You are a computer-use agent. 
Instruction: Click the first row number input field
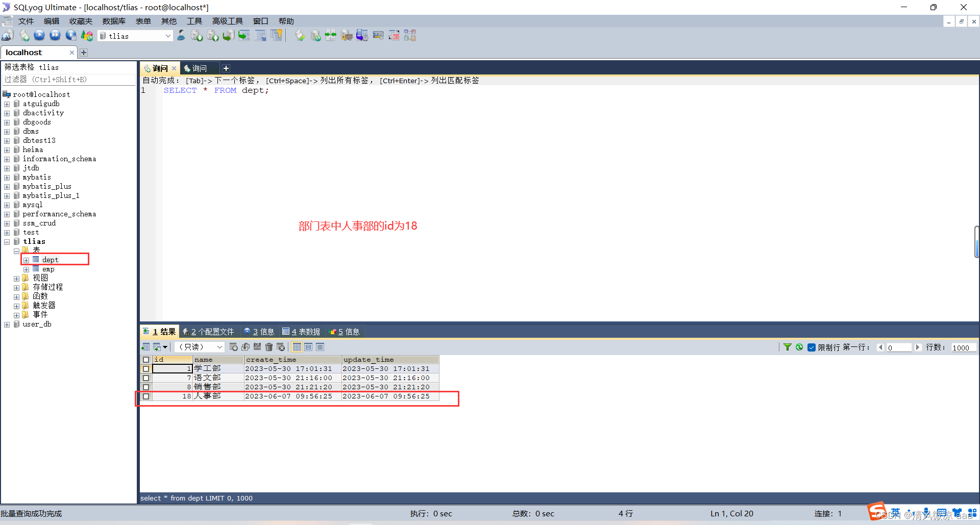click(x=899, y=347)
